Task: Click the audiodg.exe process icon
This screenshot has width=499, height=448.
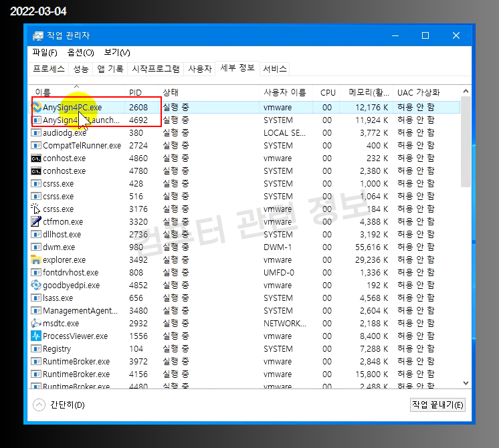Action: coord(36,132)
